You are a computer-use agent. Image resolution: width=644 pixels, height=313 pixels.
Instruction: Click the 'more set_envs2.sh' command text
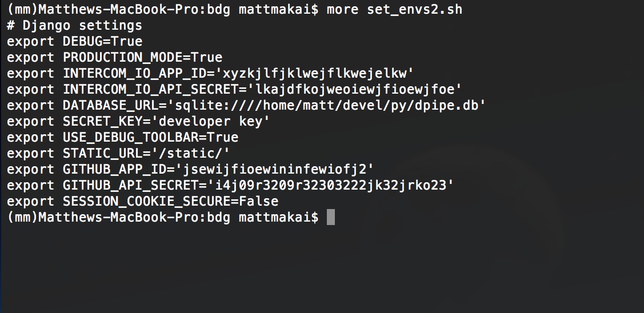[x=394, y=9]
